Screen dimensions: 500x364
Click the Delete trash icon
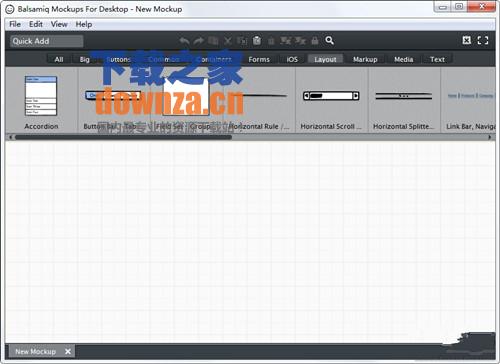coord(271,41)
